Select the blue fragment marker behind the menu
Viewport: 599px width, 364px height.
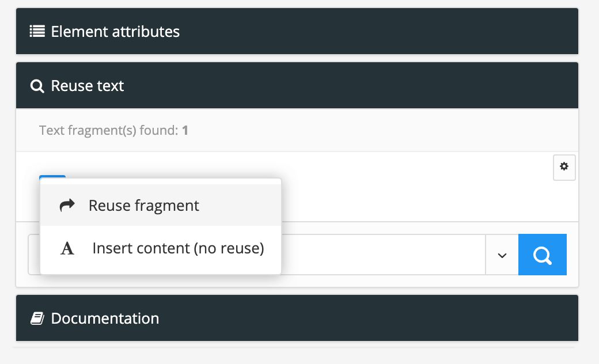pyautogui.click(x=53, y=177)
